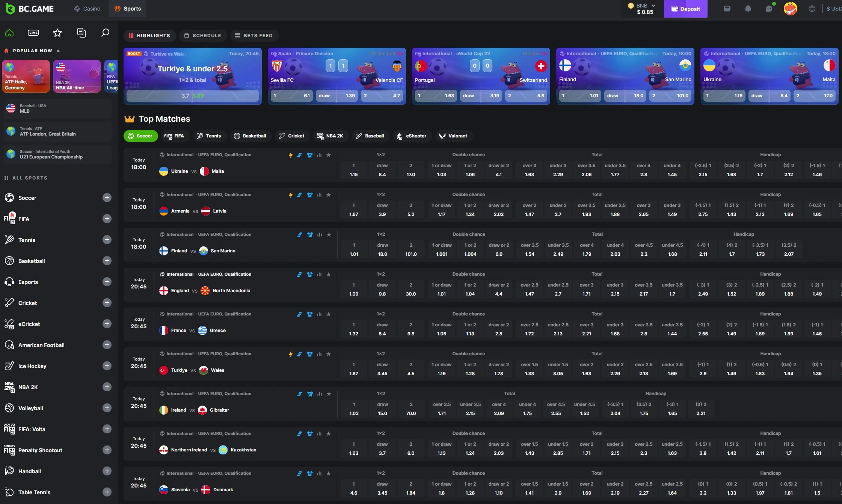Open U21 European Championship link
The image size is (842, 504).
coord(57,154)
